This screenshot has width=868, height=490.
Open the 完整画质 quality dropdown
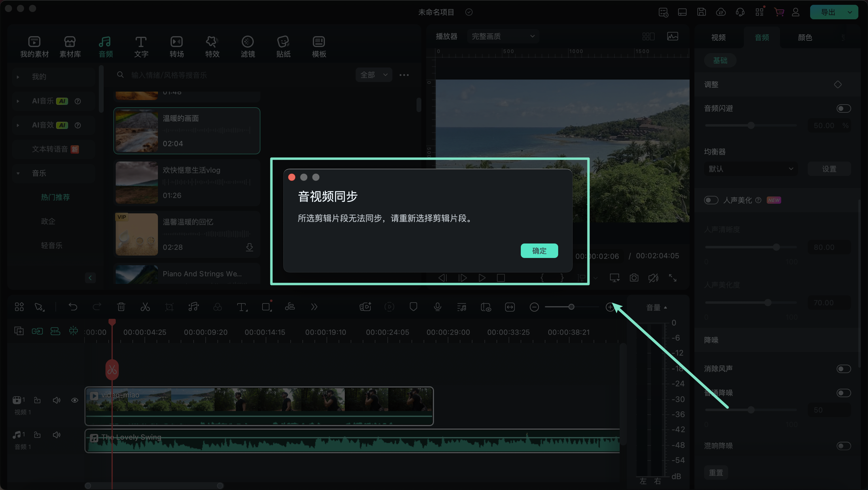(x=502, y=36)
